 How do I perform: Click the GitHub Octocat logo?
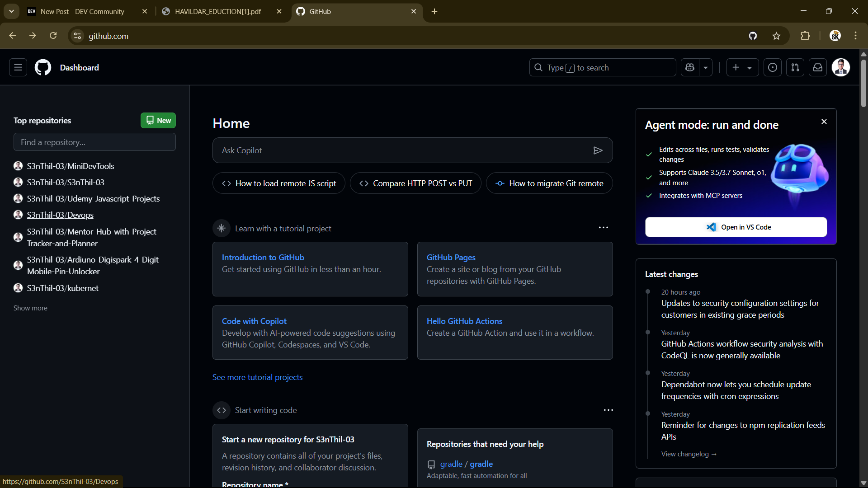click(x=43, y=67)
